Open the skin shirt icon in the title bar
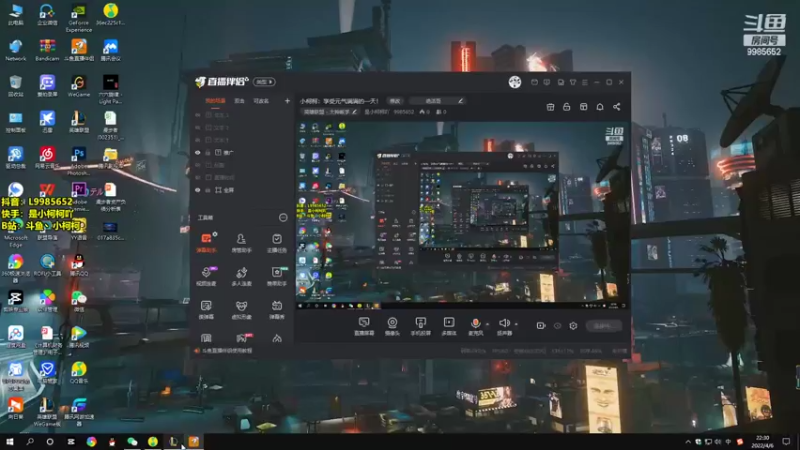Viewport: 800px width, 450px height. pyautogui.click(x=573, y=82)
